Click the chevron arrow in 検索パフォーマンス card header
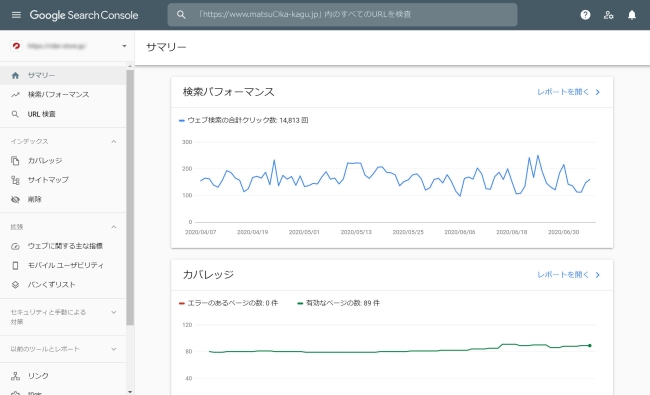Image resolution: width=650 pixels, height=395 pixels. (598, 92)
